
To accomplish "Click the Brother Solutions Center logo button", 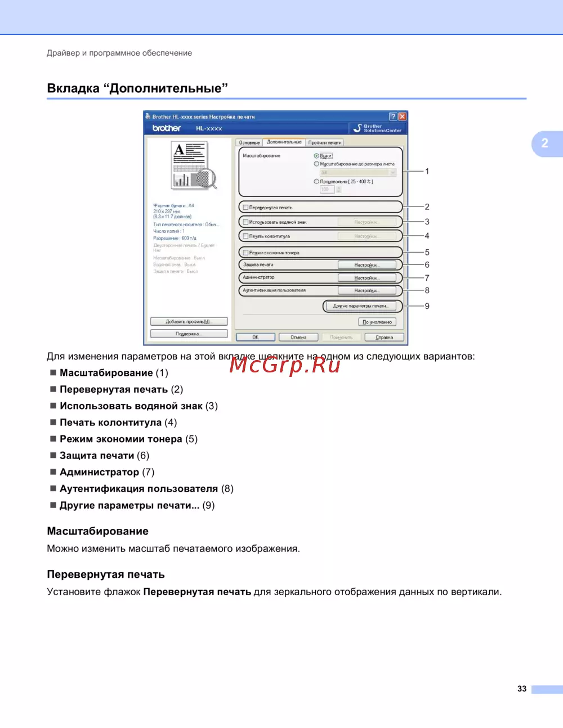I will click(377, 128).
